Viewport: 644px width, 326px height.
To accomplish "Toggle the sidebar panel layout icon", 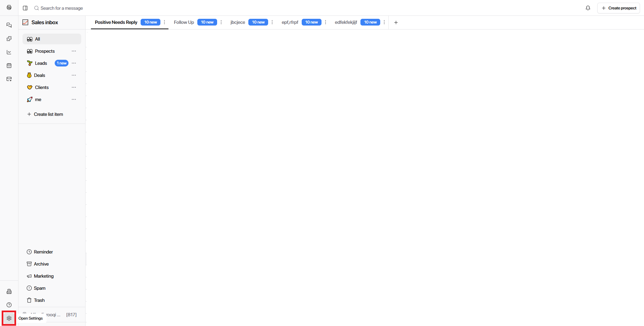I will pyautogui.click(x=25, y=8).
